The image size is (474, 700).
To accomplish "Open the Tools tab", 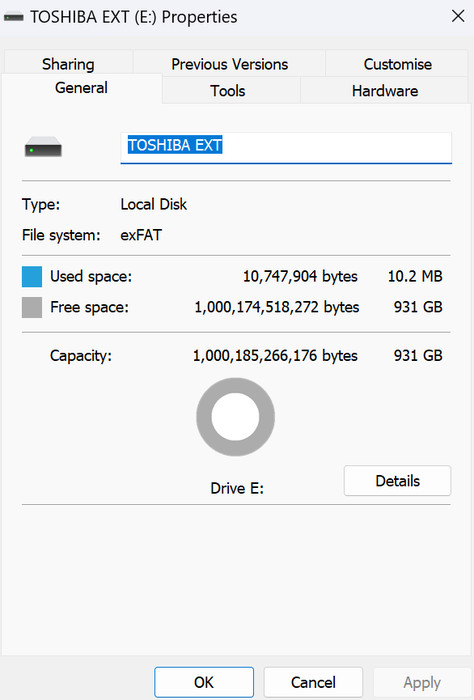I will pyautogui.click(x=228, y=91).
